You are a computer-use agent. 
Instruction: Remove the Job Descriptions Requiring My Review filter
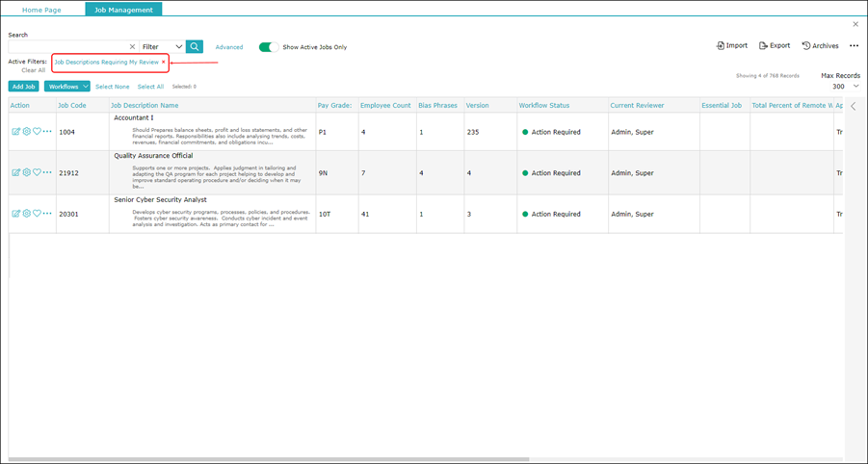[x=164, y=62]
